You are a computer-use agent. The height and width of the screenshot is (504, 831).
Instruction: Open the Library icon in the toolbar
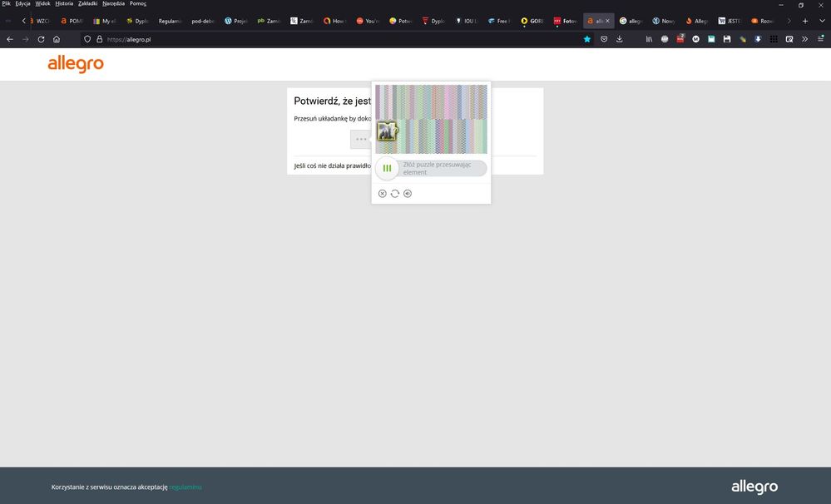click(x=649, y=39)
